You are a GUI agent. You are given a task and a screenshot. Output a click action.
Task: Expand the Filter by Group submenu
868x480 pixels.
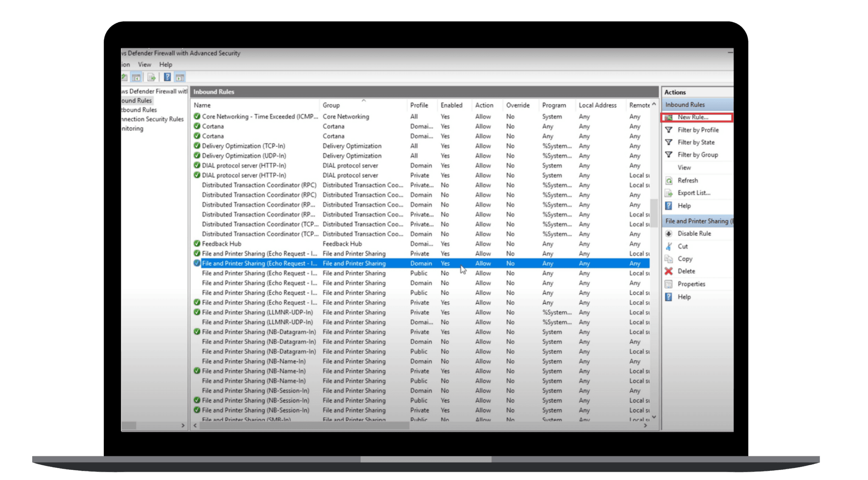pos(697,155)
